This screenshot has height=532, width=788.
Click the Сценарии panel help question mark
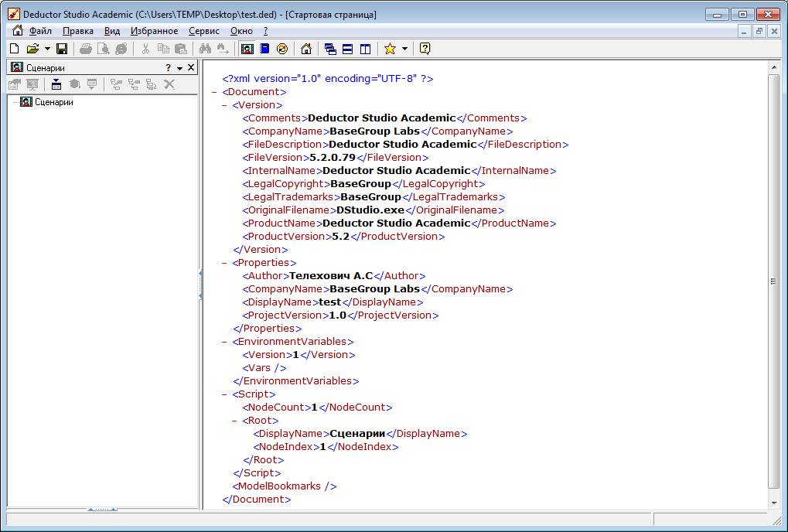169,67
